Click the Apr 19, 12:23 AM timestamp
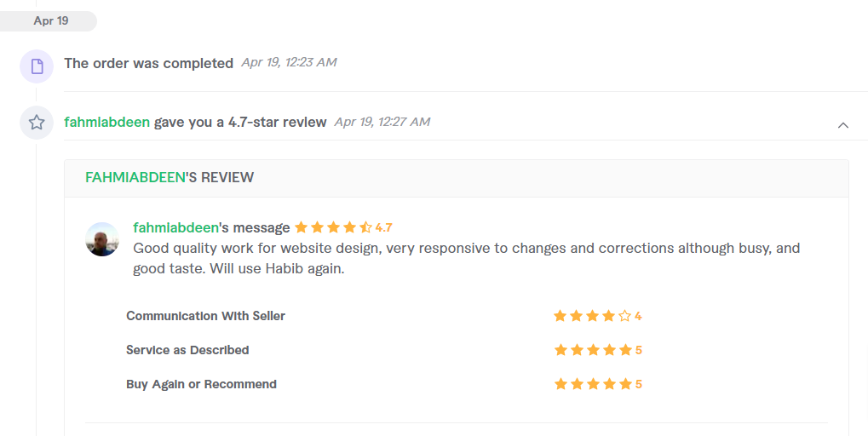Screen dimensions: 868x436 pyautogui.click(x=289, y=62)
